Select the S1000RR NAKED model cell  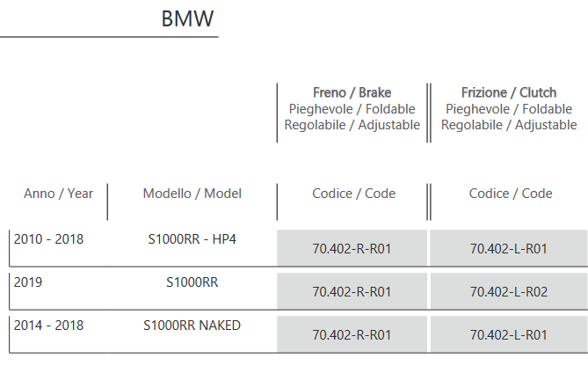[x=192, y=326]
